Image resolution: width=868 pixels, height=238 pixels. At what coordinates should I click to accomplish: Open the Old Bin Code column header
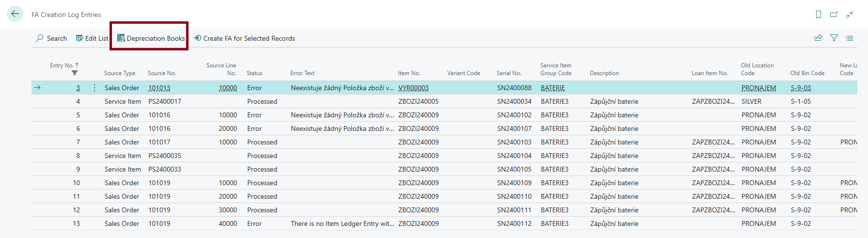click(807, 73)
